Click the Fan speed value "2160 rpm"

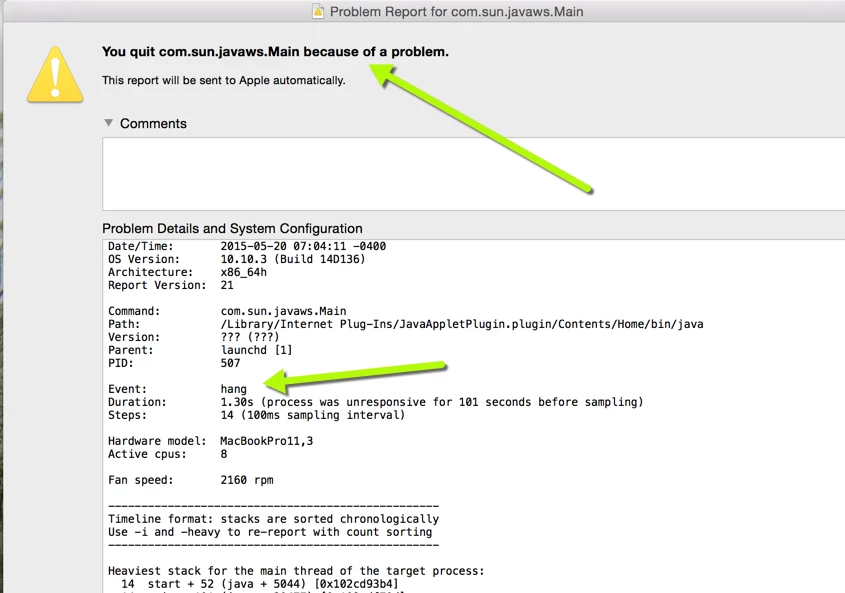tap(247, 480)
